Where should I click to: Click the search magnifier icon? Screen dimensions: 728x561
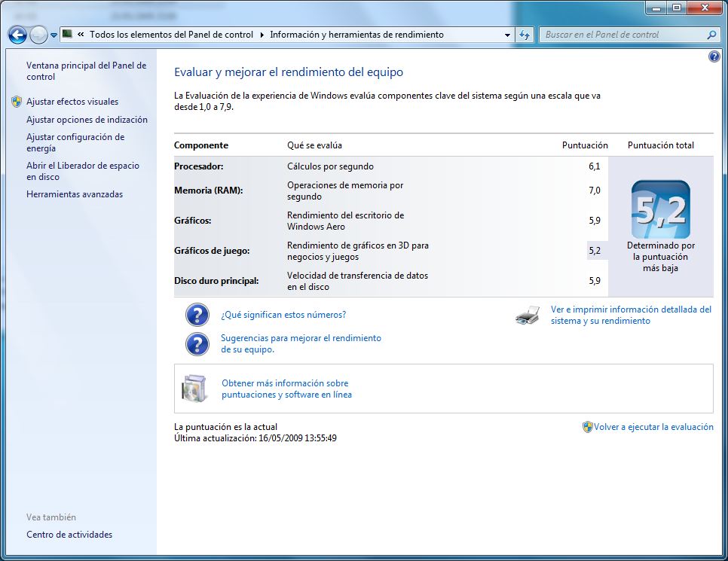click(x=711, y=35)
